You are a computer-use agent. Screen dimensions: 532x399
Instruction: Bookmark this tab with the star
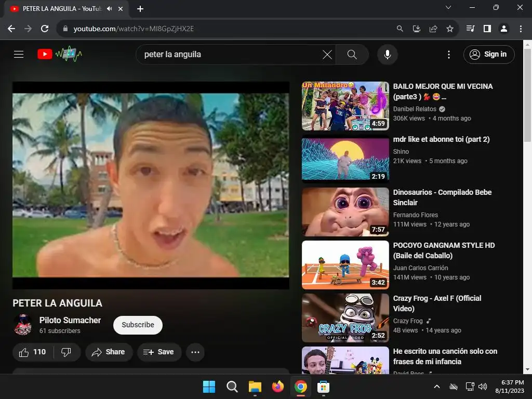pyautogui.click(x=449, y=29)
